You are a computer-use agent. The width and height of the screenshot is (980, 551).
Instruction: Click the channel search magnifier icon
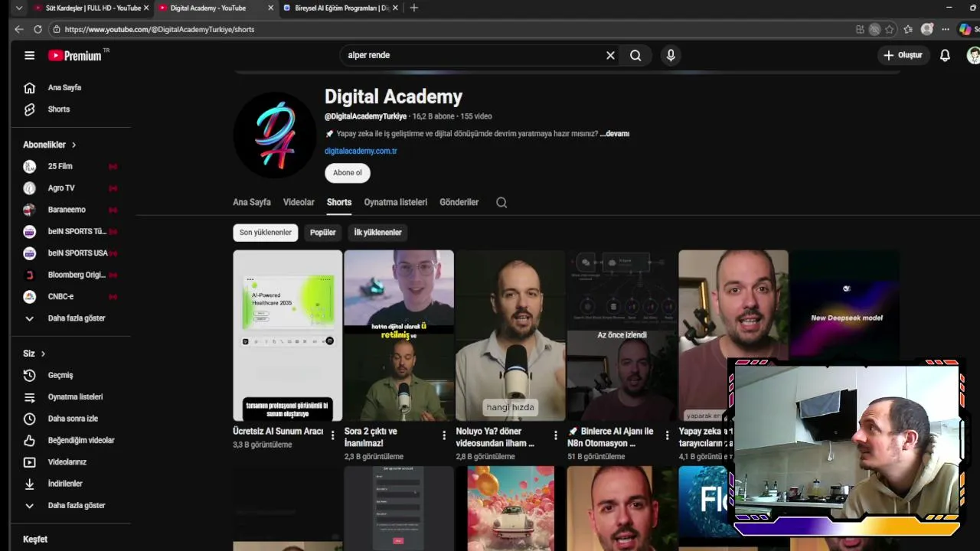501,202
